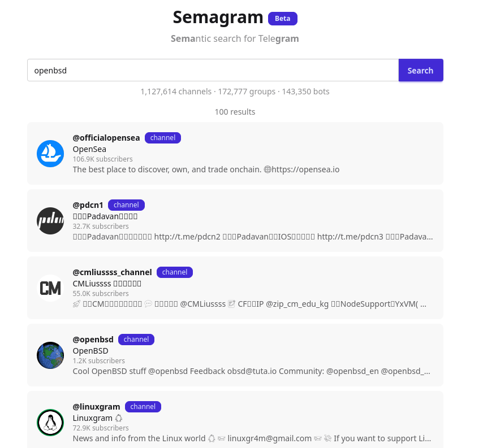Click the CM logo avatar
Image resolution: width=483 pixels, height=448 pixels.
[x=50, y=288]
